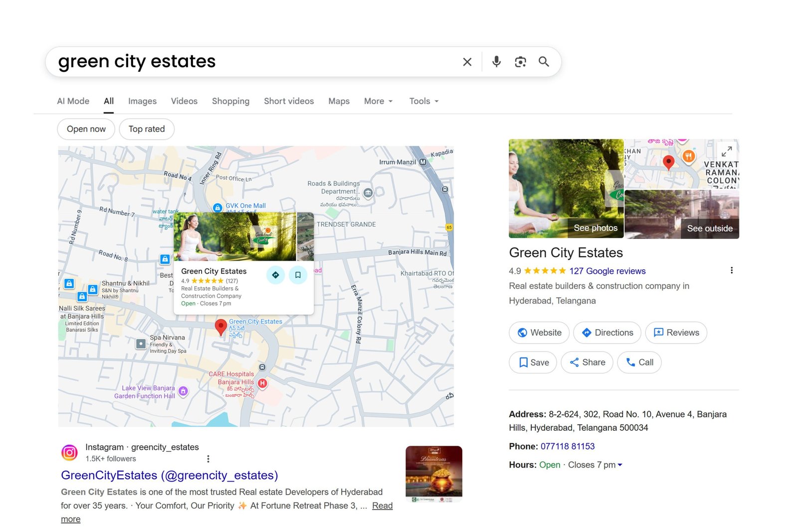Click the search magnifier icon

point(544,62)
